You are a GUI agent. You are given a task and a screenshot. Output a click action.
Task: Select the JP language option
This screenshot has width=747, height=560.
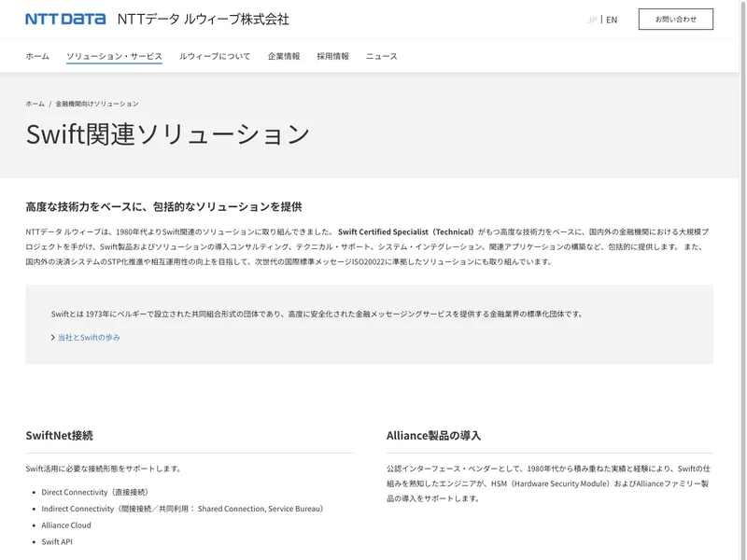592,20
